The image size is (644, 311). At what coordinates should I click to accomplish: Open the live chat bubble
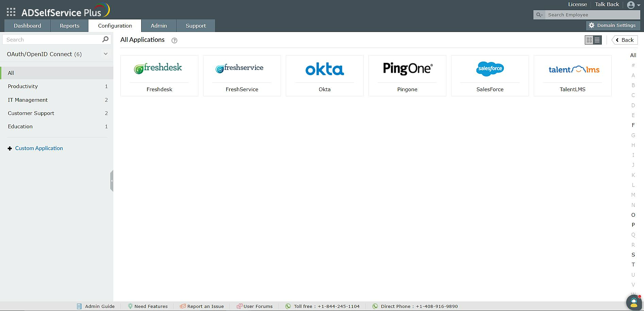633,301
